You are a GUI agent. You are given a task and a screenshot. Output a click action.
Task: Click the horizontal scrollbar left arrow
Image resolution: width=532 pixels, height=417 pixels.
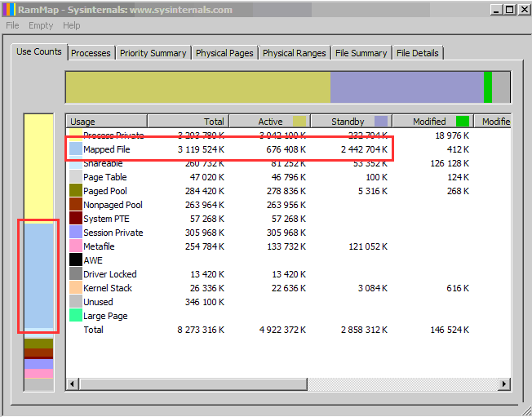pyautogui.click(x=72, y=384)
